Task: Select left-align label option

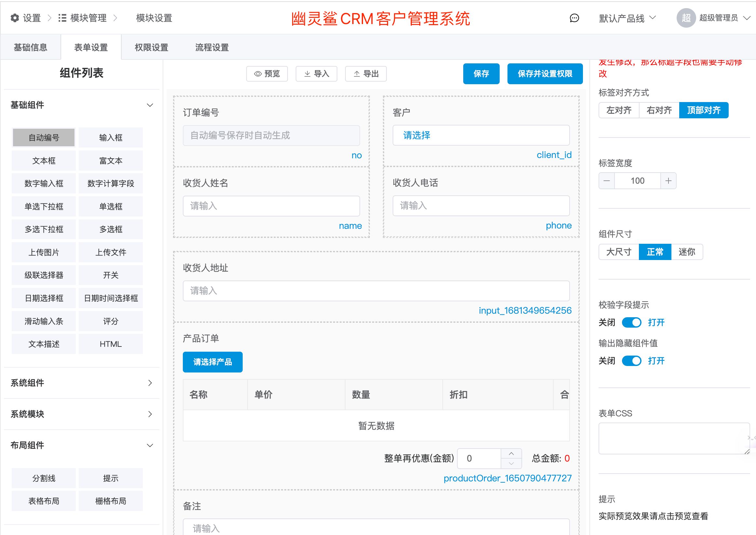Action: point(618,110)
